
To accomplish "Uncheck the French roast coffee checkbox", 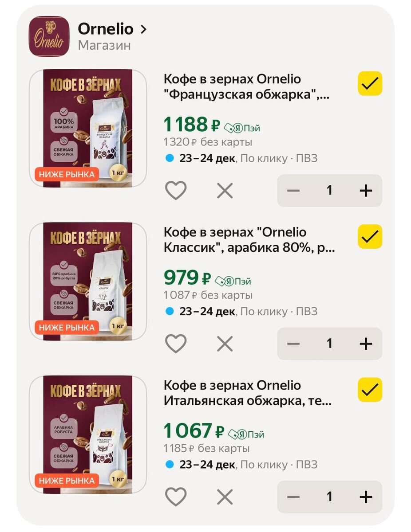I will tap(370, 83).
